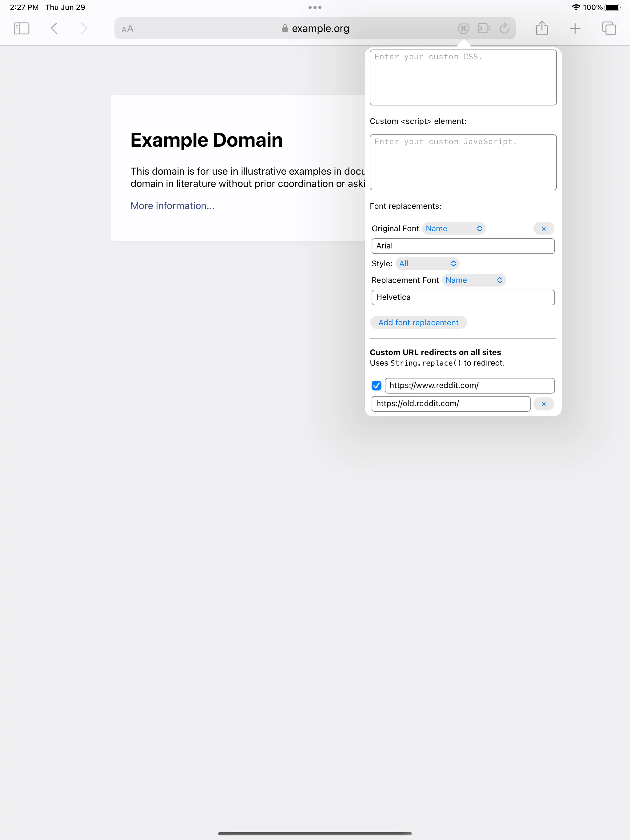
Task: Show the tab overview
Action: pyautogui.click(x=609, y=29)
